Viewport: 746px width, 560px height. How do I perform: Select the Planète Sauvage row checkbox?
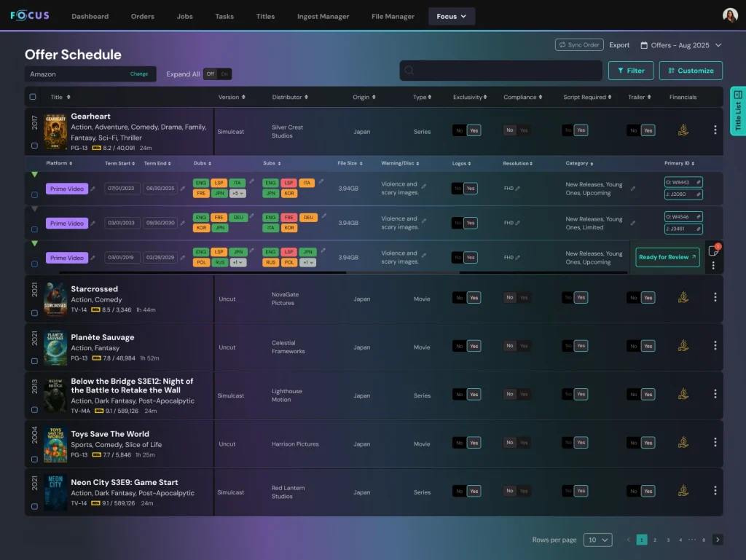34,361
